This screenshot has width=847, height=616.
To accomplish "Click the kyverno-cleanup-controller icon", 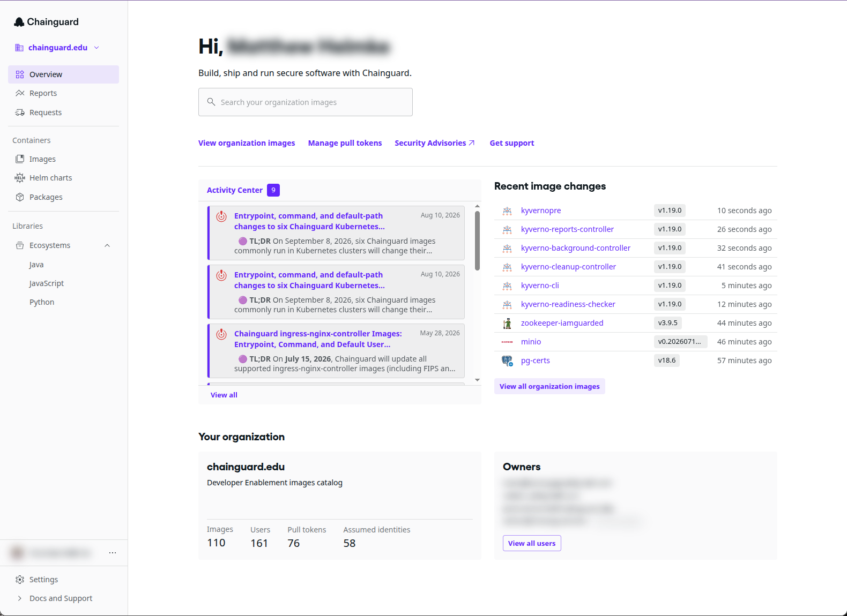I will pos(507,267).
